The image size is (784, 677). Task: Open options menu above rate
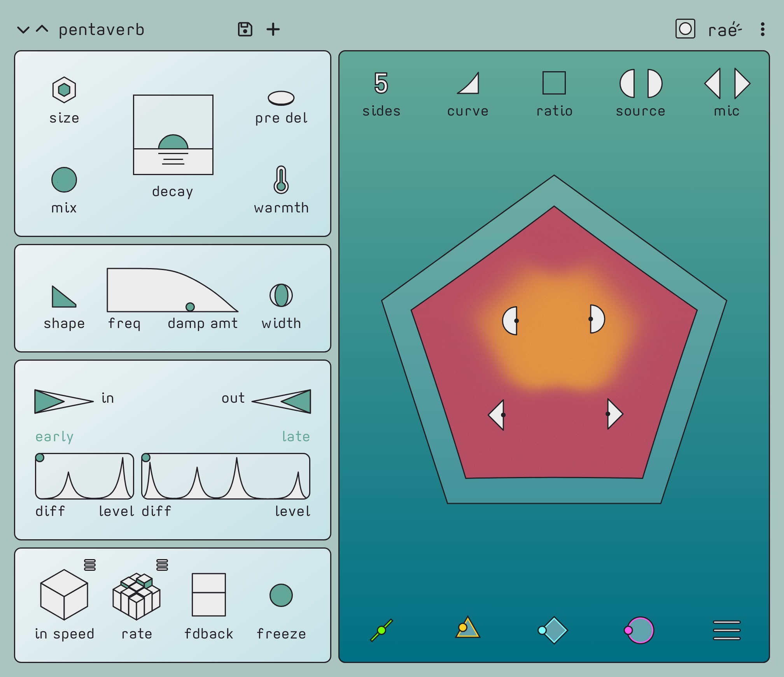click(162, 565)
